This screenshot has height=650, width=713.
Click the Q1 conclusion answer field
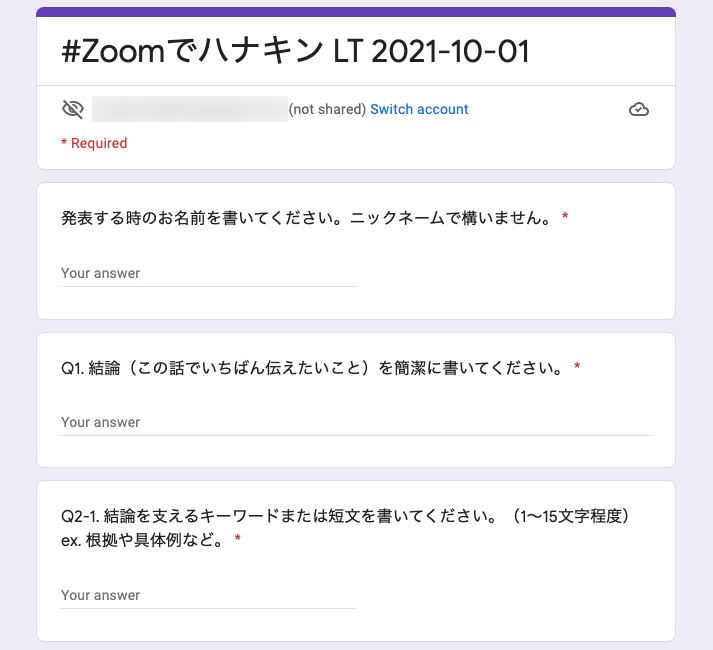(x=355, y=422)
